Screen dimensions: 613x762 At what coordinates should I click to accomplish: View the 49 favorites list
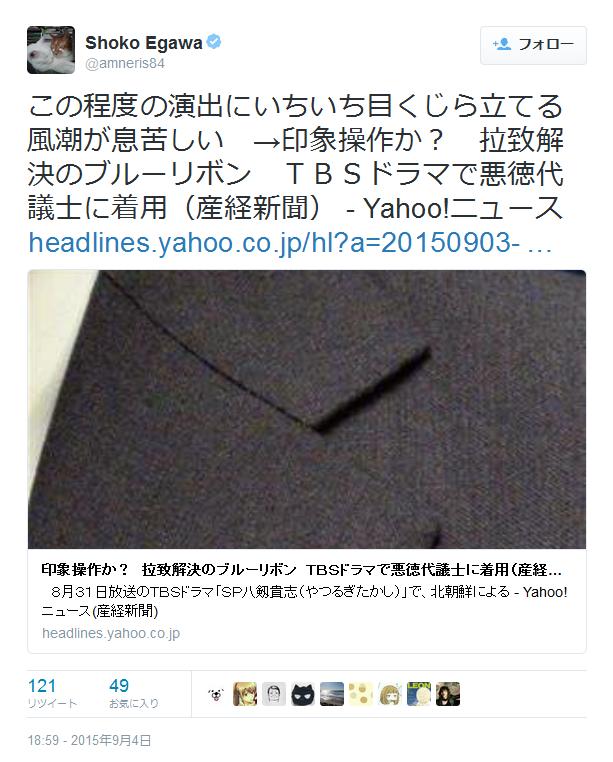tap(133, 693)
